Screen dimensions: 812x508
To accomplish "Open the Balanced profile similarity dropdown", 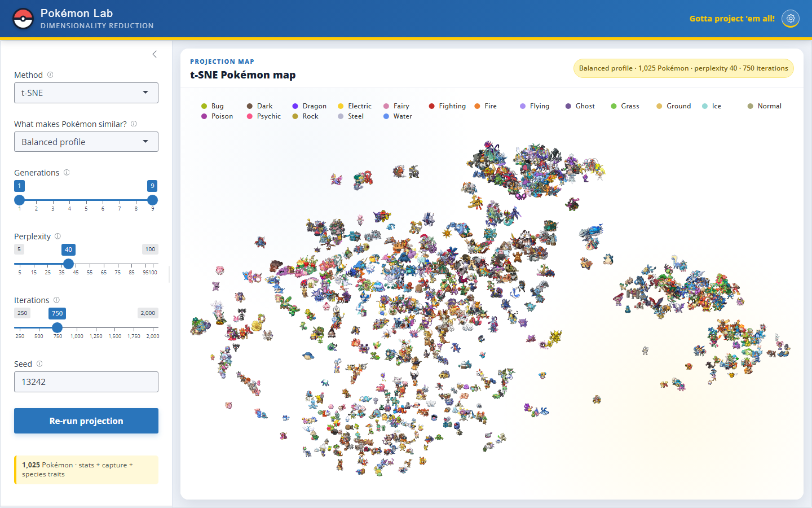I will point(86,142).
